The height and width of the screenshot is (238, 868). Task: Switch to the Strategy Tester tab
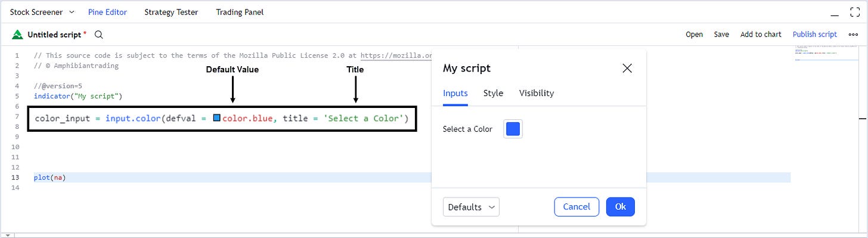[x=171, y=12]
